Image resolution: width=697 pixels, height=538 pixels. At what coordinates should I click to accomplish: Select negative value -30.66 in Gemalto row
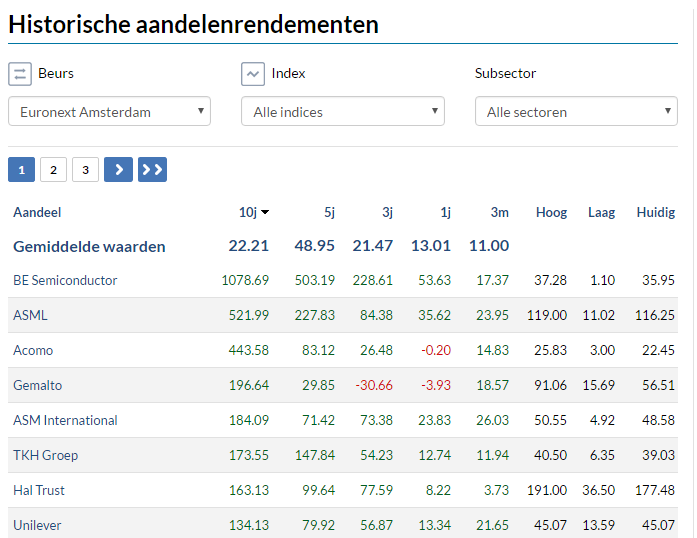(374, 385)
